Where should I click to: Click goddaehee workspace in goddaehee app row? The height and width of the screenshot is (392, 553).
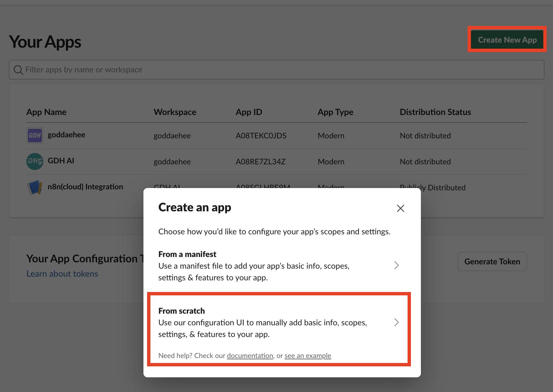172,136
